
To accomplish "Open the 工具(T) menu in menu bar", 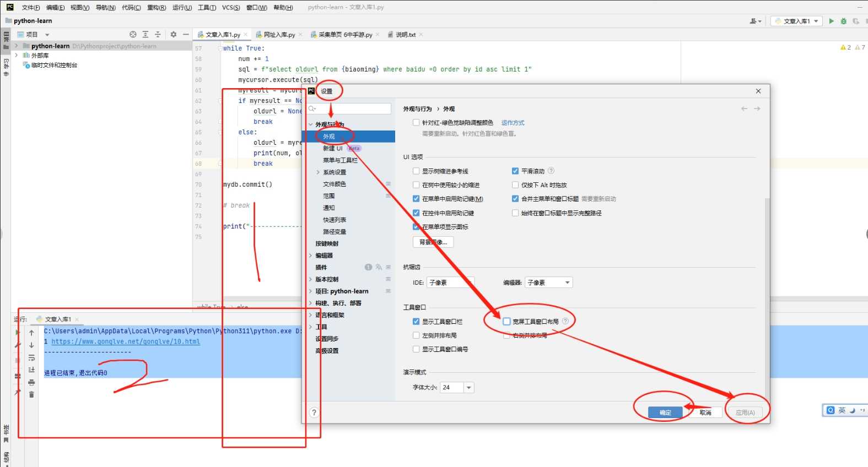I will (x=207, y=7).
